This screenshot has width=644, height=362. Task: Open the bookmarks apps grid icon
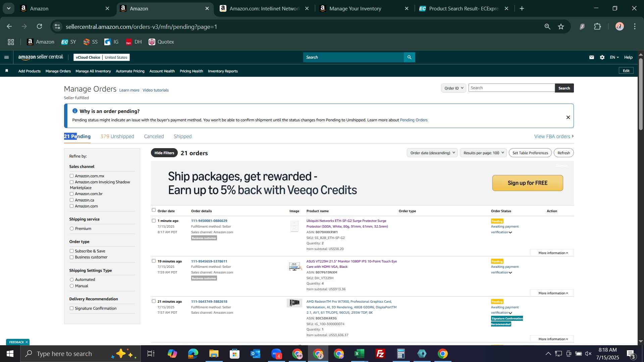coord(11,42)
